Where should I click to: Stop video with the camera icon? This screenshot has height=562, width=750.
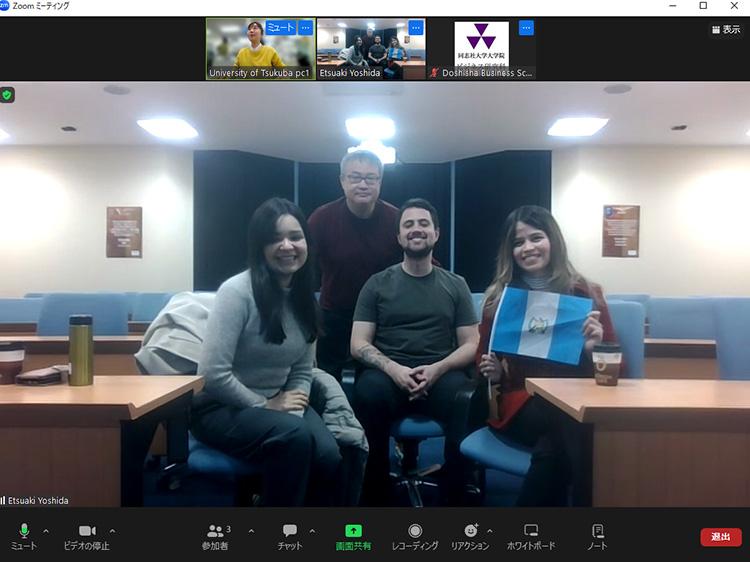click(87, 535)
